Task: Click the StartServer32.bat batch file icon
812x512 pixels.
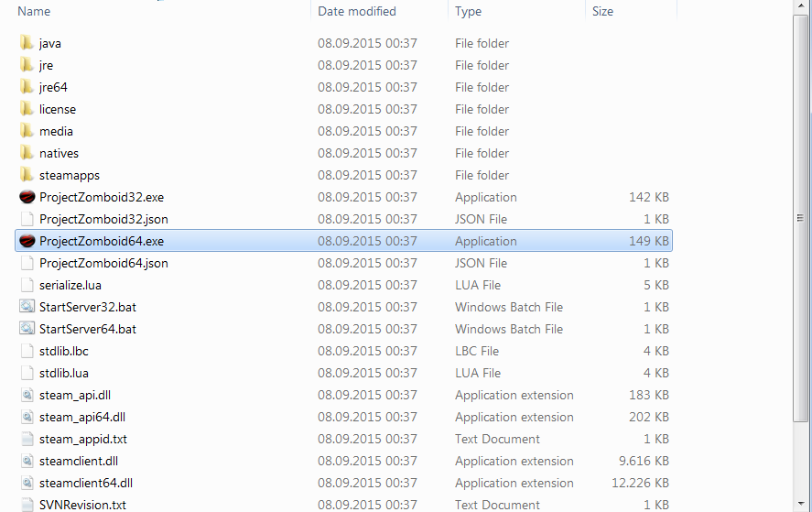Action: point(27,306)
